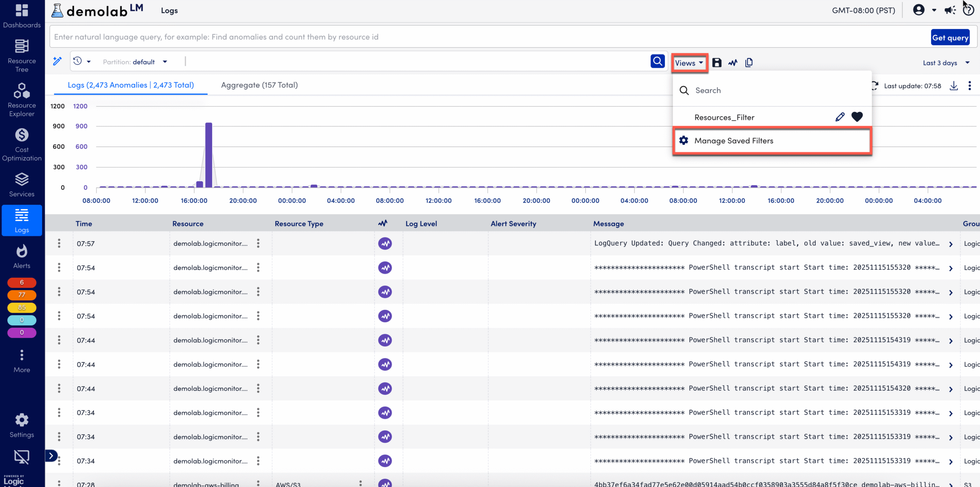Open the Views dropdown
Screen dimensions: 980x487
[x=689, y=63]
